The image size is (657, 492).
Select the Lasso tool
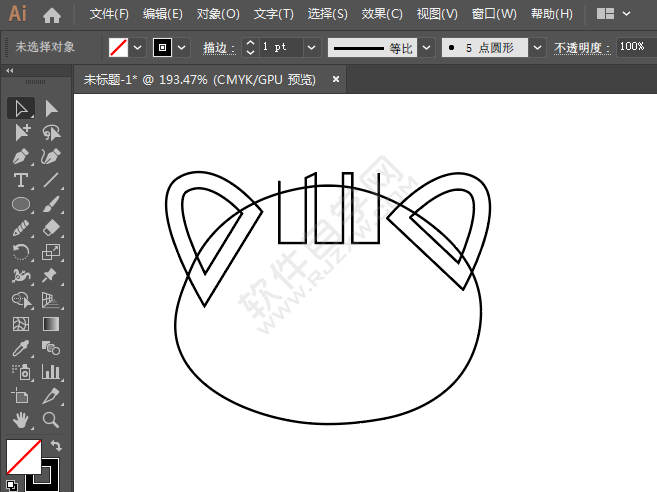[x=51, y=132]
